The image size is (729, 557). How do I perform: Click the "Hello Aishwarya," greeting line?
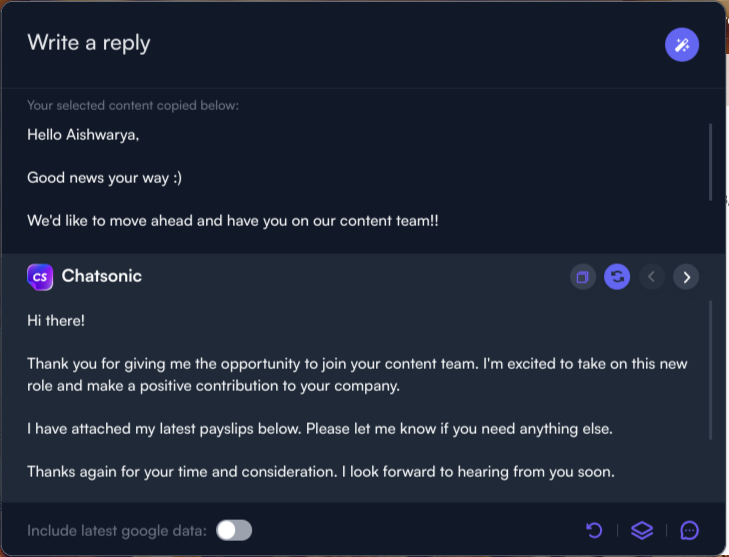[x=83, y=135]
